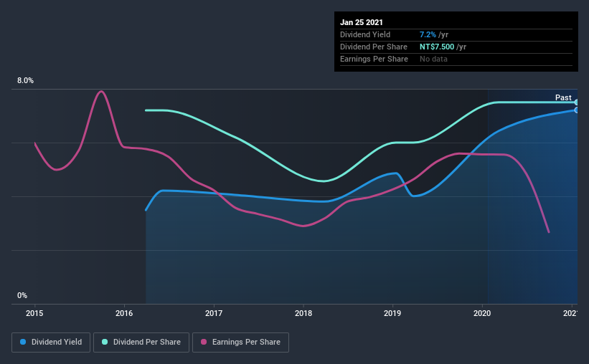Click the 2017 x-axis label
Screen dimensions: 589x364
214,313
